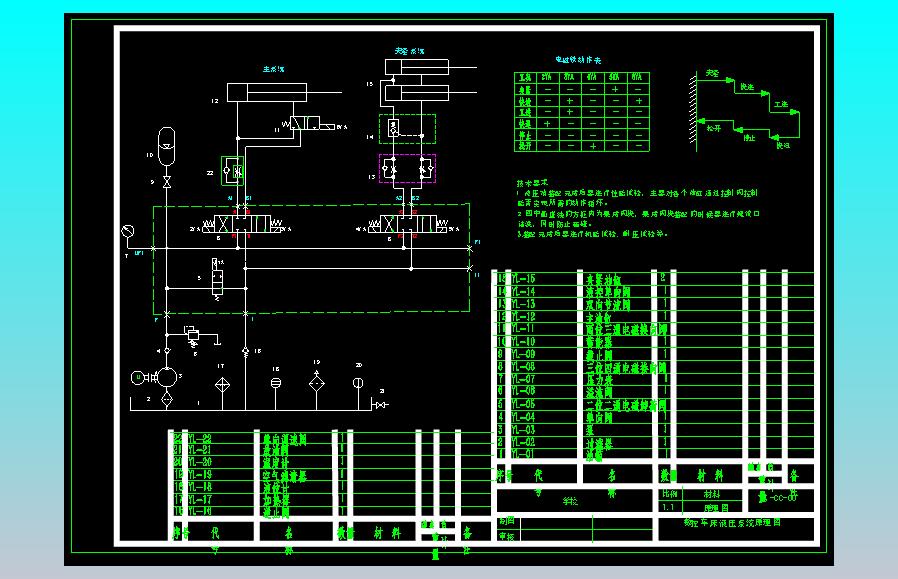The image size is (898, 579).
Task: Select the relief valve symbol labeled 6
Action: click(193, 335)
